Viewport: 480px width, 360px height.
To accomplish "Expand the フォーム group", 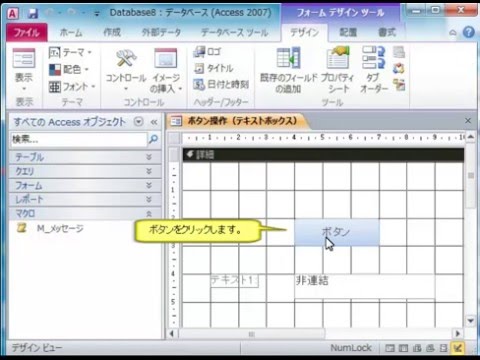I will pyautogui.click(x=85, y=185).
